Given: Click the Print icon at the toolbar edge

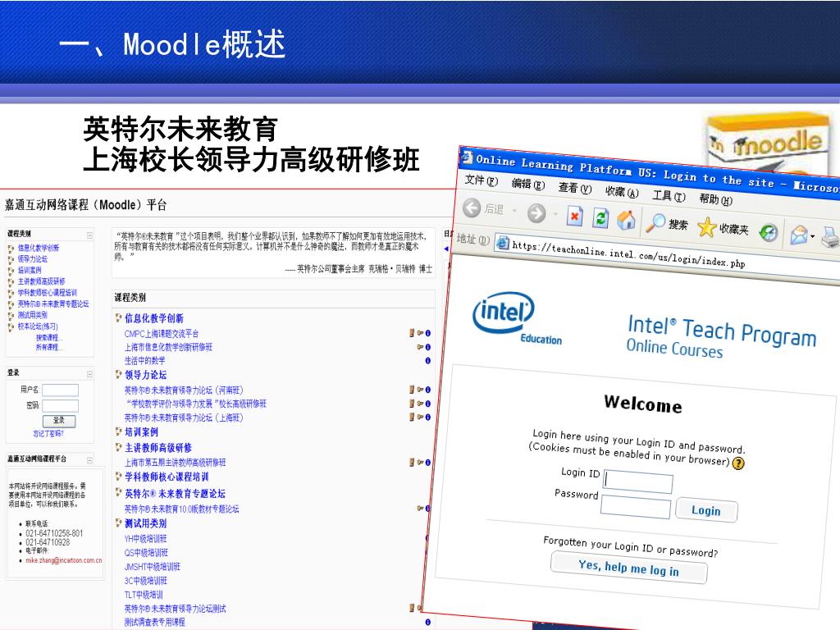Looking at the screenshot, I should 831,236.
